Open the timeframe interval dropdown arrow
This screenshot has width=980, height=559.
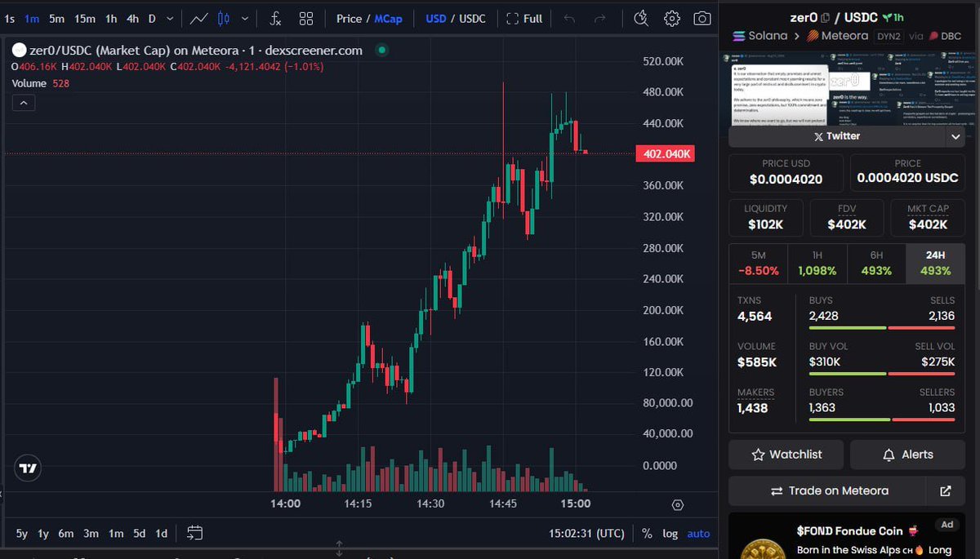[170, 18]
